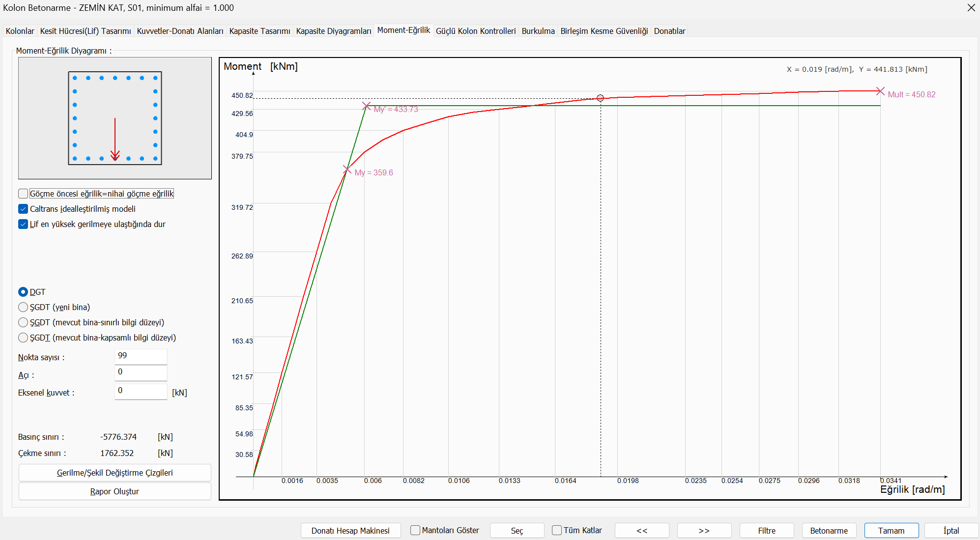980x540 pixels.
Task: Click the Eksenel kuvvet input field
Action: (x=141, y=391)
